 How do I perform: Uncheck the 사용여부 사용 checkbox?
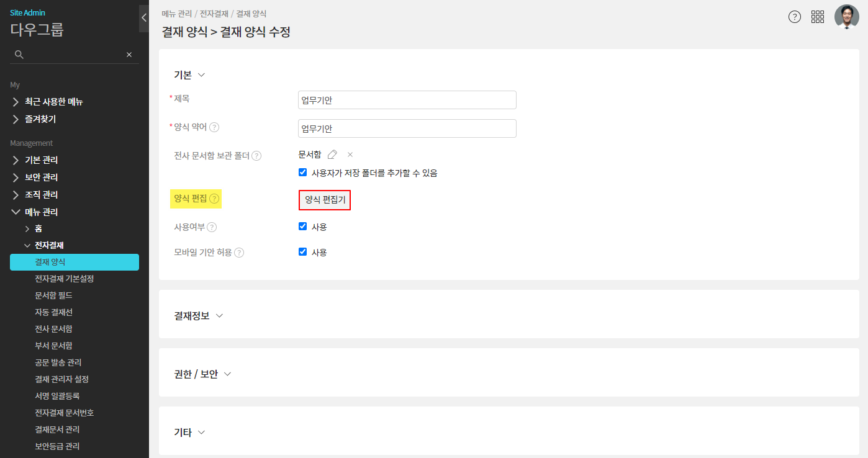(x=303, y=227)
